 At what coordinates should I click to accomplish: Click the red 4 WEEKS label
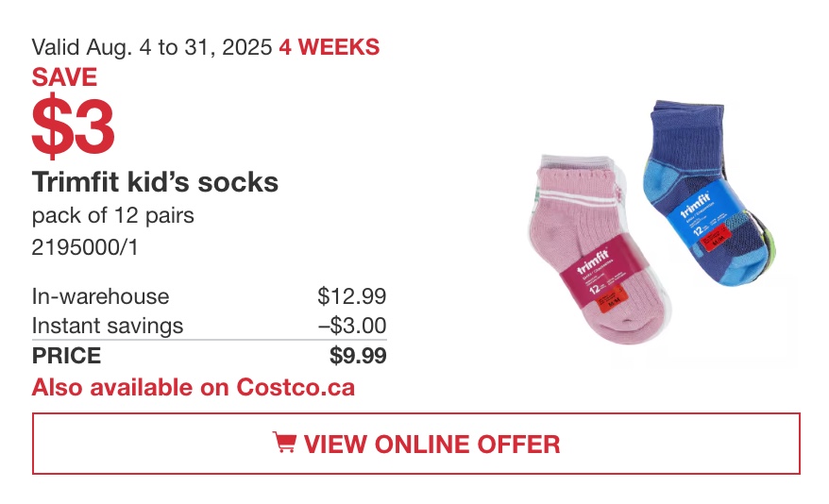[x=330, y=47]
